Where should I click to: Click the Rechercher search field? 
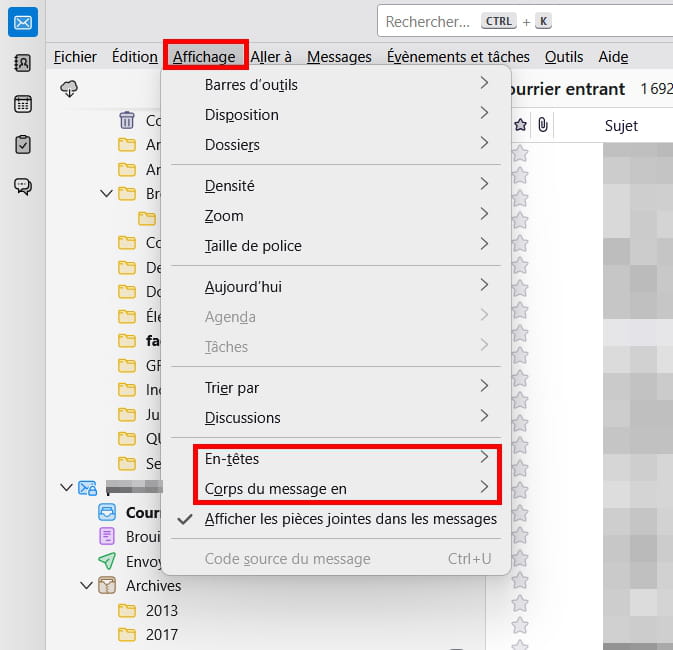click(428, 21)
